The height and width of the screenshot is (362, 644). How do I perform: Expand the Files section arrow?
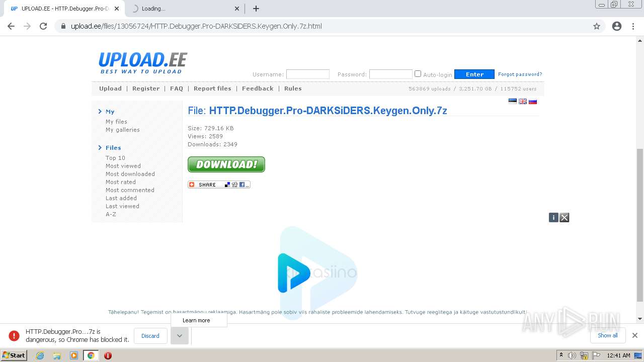[x=100, y=148]
